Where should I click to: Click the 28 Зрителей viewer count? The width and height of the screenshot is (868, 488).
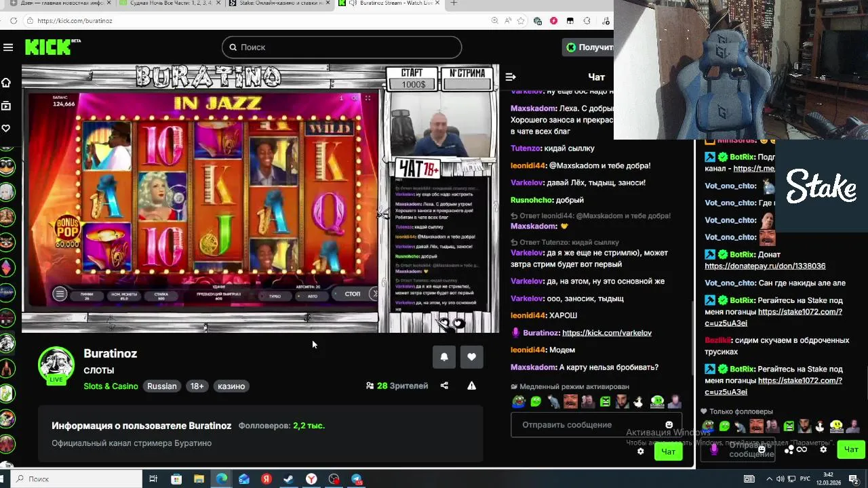pos(397,386)
